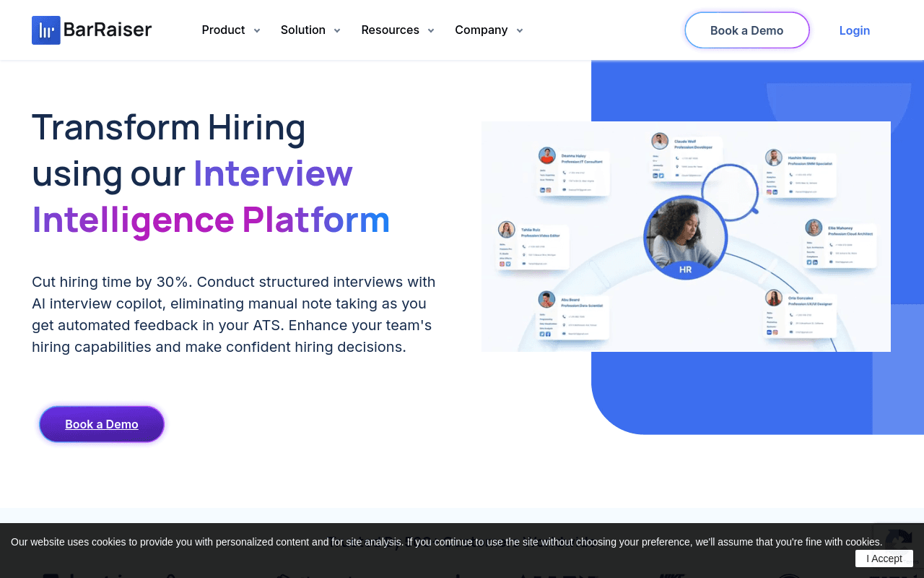Click Deanna Haley's avatar in the hero image
Image resolution: width=924 pixels, height=578 pixels.
point(547,156)
